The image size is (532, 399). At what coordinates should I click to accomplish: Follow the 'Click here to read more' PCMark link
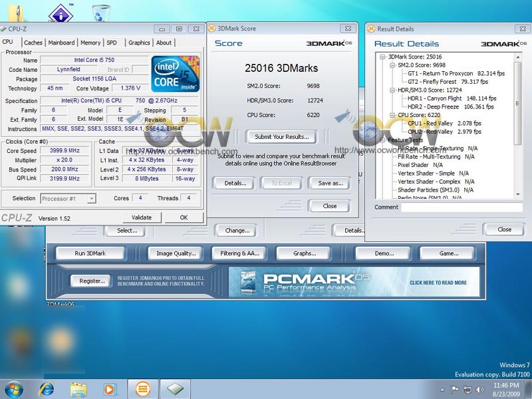coord(438,283)
